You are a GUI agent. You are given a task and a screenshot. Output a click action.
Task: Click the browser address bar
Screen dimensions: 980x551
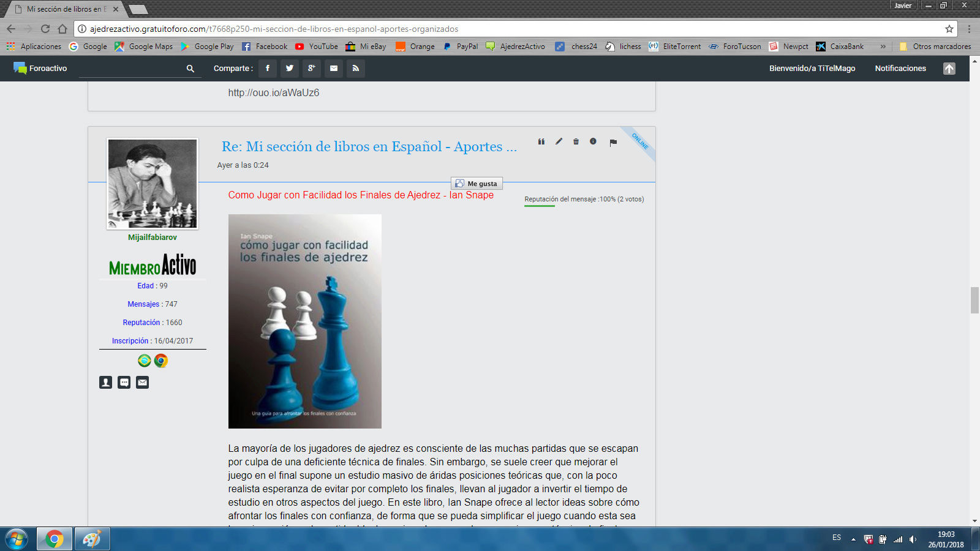pos(514,29)
